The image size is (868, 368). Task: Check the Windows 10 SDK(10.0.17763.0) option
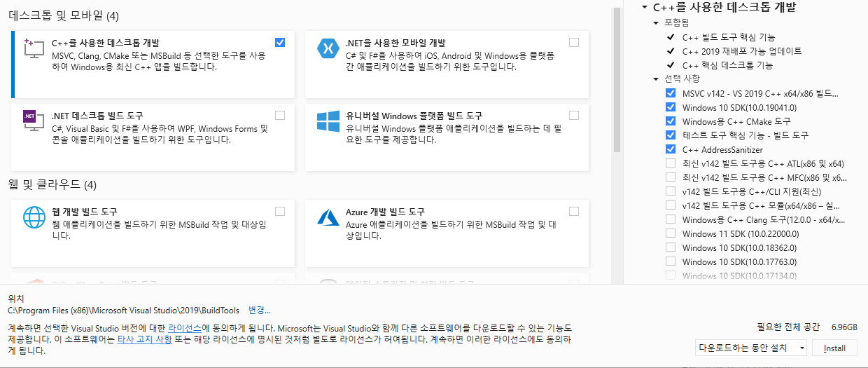(x=671, y=261)
